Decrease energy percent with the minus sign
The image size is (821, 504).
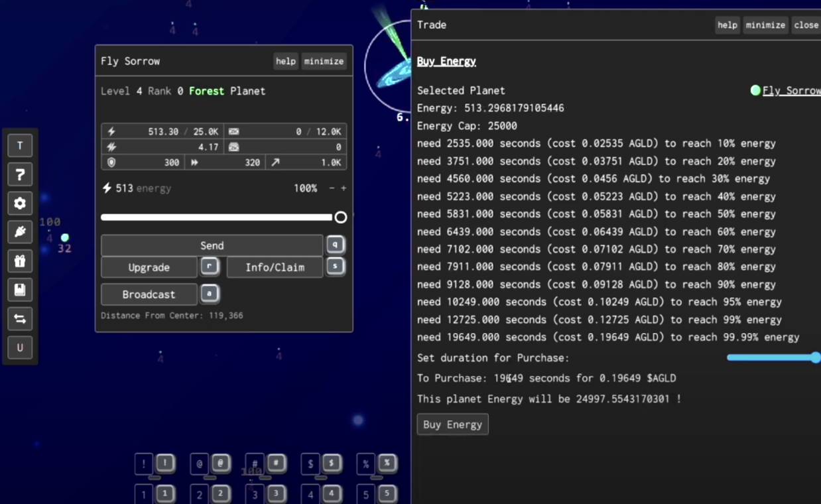(332, 188)
